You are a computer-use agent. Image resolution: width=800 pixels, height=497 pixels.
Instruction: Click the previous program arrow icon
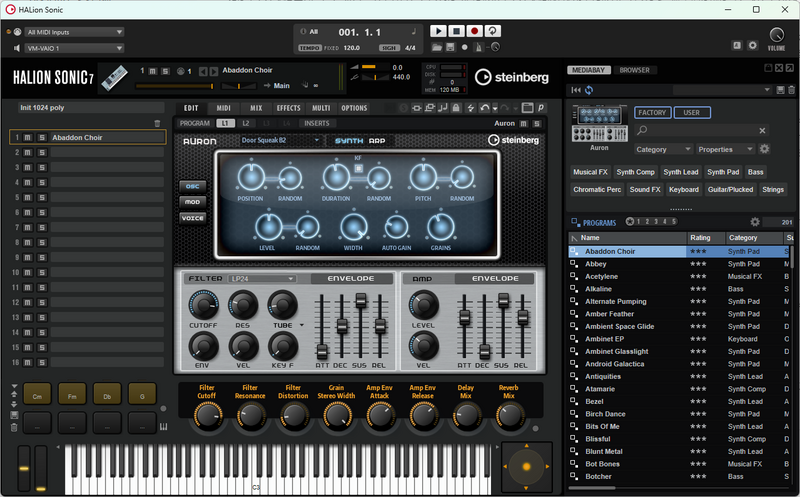[x=203, y=71]
